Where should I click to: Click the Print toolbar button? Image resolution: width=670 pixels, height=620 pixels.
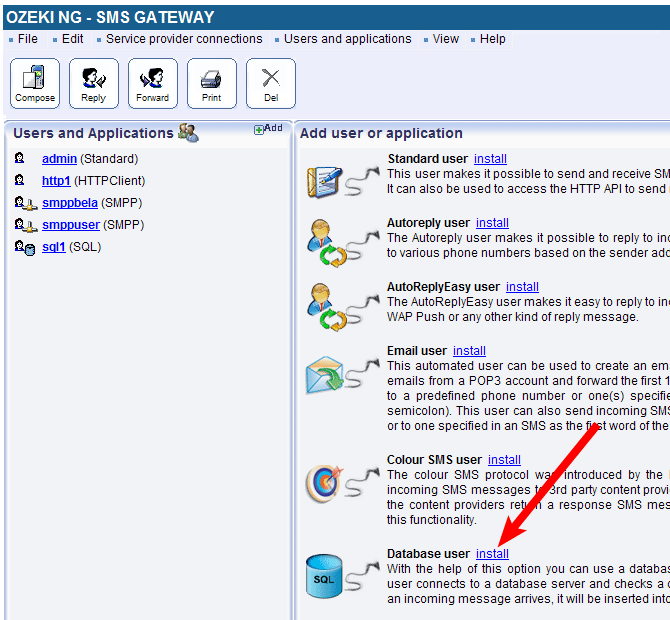point(212,83)
